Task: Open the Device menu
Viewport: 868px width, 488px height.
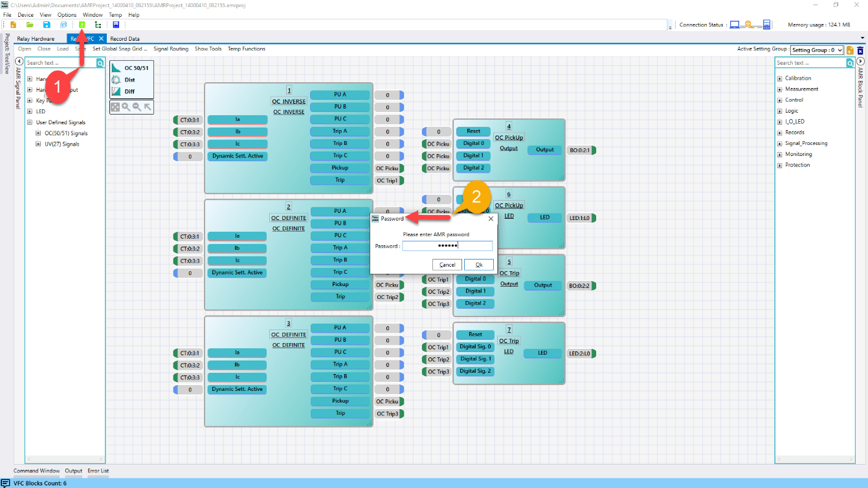Action: 25,14
